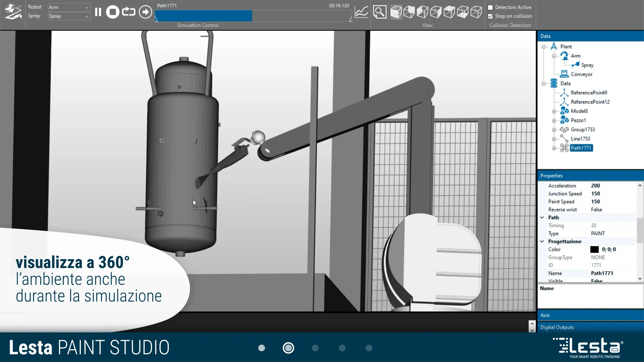Image resolution: width=644 pixels, height=362 pixels.
Task: Pause the running simulation
Action: coord(98,12)
